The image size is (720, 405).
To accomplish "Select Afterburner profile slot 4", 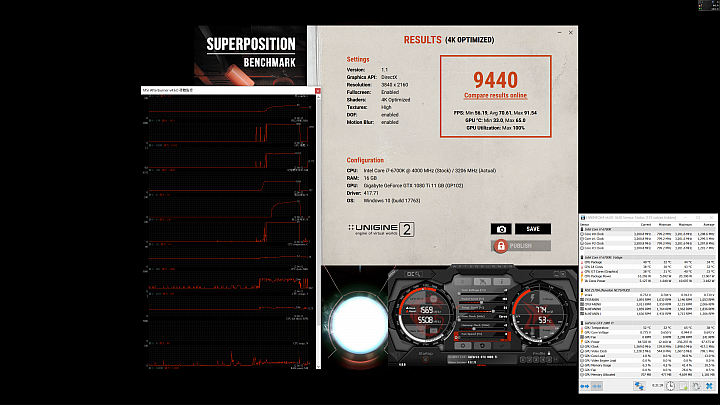I will pos(542,360).
